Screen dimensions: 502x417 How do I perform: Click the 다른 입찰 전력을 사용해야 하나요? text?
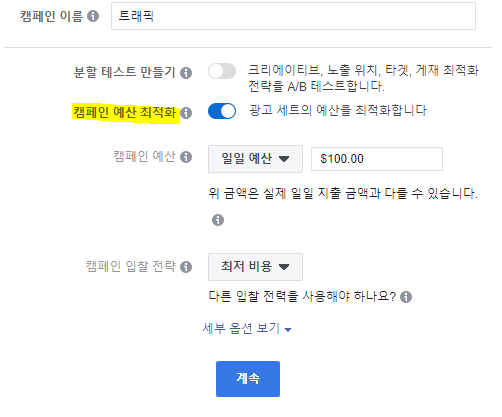(302, 296)
